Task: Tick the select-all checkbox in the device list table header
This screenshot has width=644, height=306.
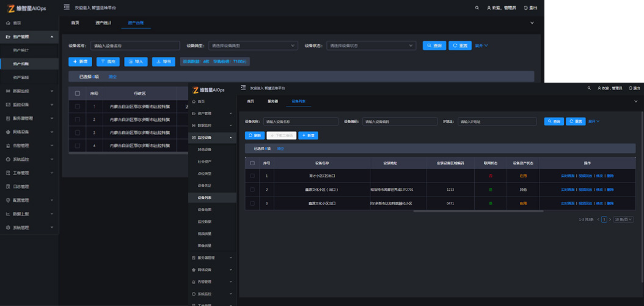Action: point(252,163)
